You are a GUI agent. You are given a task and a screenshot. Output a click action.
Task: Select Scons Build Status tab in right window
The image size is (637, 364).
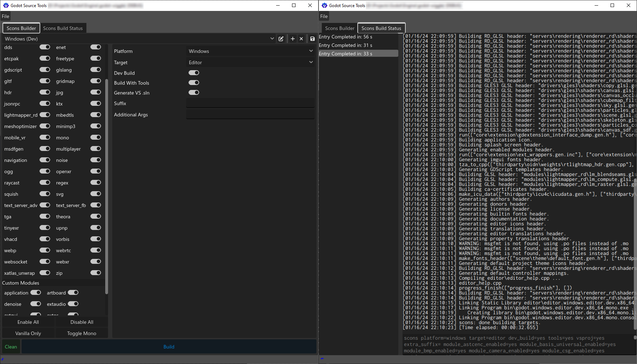click(381, 28)
